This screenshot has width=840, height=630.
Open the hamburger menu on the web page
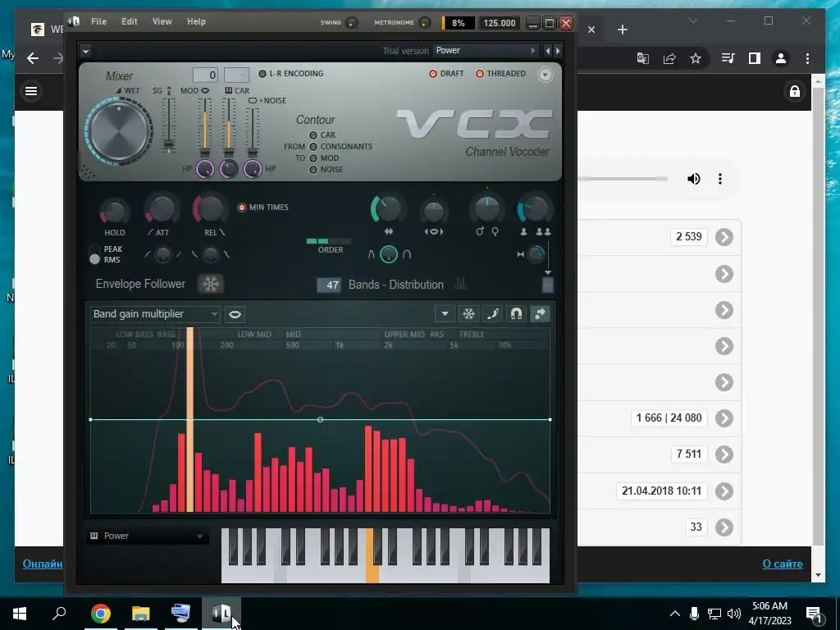[x=31, y=91]
